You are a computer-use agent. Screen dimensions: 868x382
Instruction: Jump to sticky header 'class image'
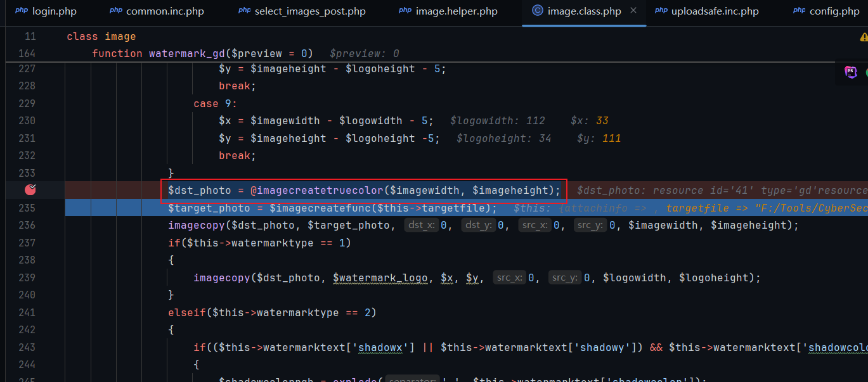[x=101, y=37]
